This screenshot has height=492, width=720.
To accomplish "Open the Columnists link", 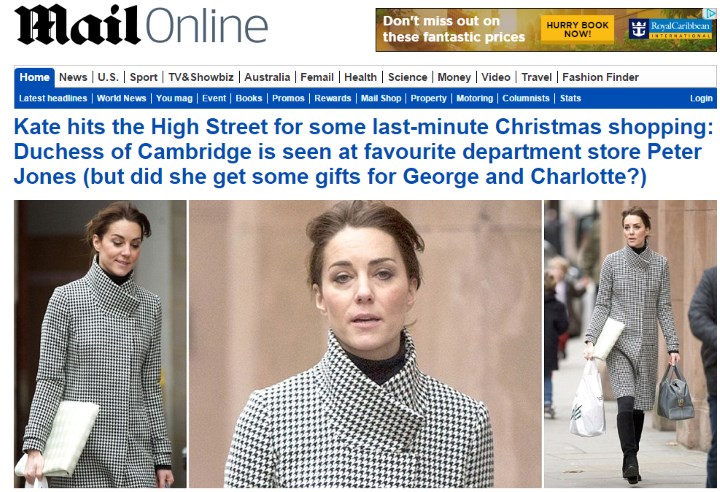I will pyautogui.click(x=526, y=98).
